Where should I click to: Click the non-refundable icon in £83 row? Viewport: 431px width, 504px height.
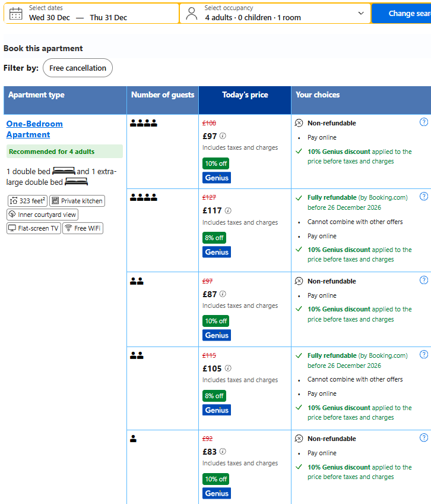click(x=299, y=439)
